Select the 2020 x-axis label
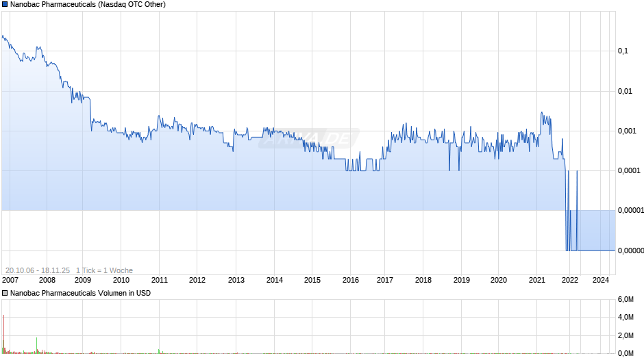The height and width of the screenshot is (360, 644). pyautogui.click(x=499, y=280)
